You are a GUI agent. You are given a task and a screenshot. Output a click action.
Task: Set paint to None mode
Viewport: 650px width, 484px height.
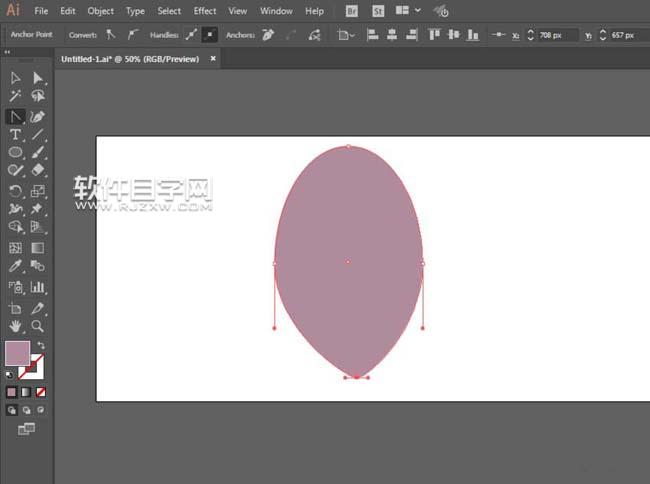40,392
